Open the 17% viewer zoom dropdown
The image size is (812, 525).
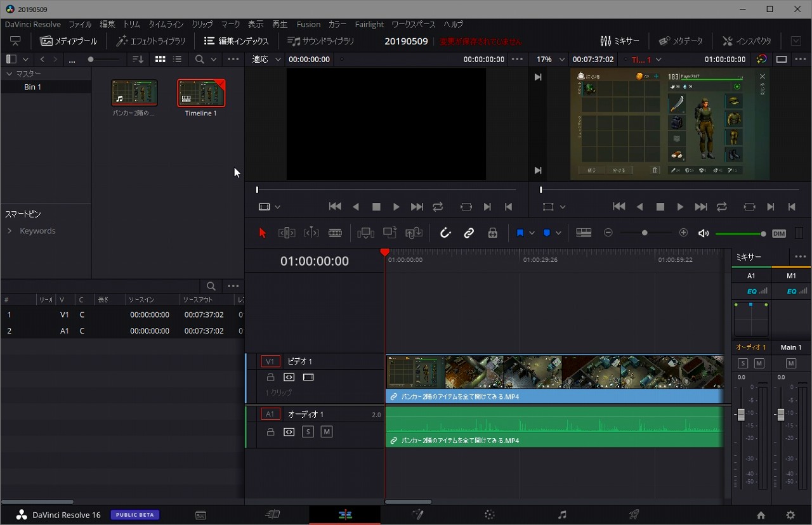549,59
